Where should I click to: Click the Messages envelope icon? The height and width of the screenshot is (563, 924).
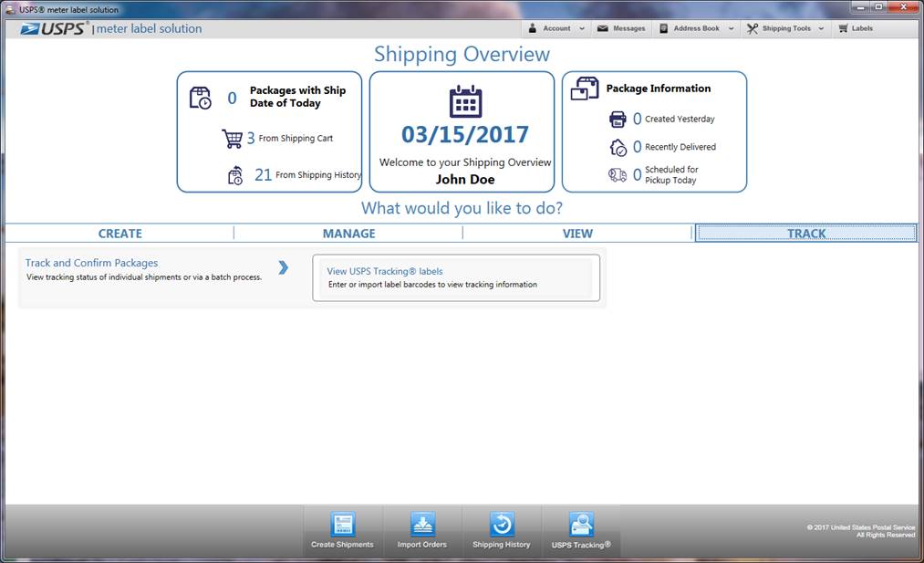[x=602, y=28]
